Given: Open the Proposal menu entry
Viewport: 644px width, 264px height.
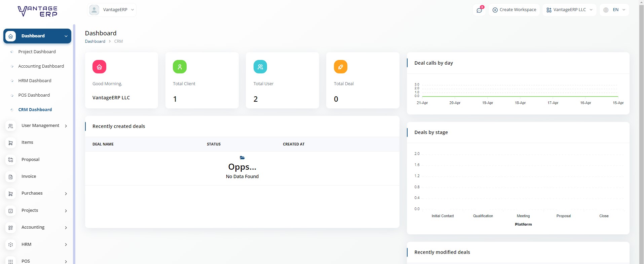Looking at the screenshot, I should (30, 160).
